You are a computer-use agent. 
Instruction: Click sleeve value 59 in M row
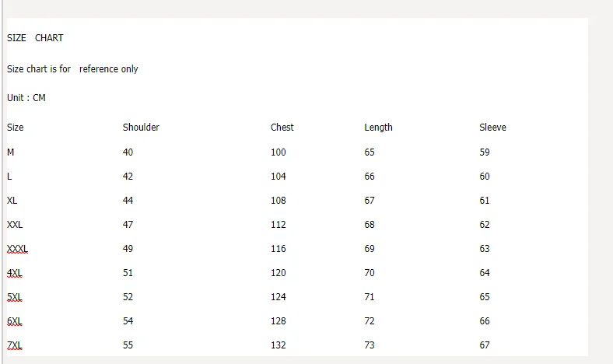point(485,152)
